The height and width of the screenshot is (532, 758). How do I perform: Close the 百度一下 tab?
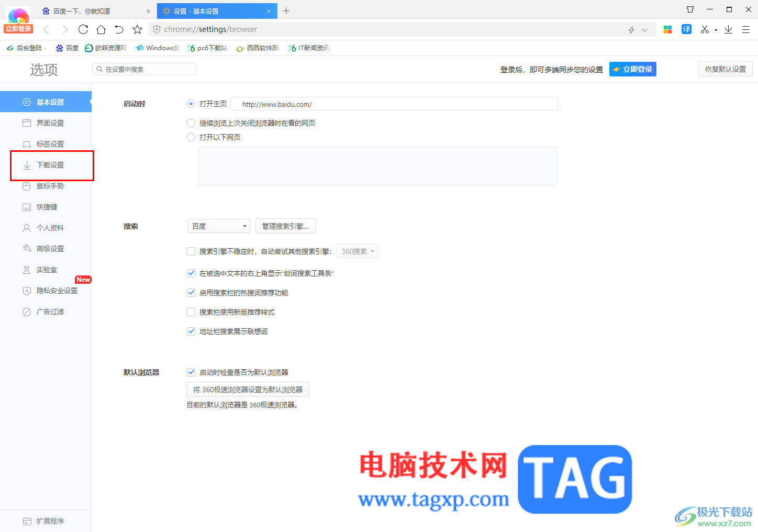(148, 11)
